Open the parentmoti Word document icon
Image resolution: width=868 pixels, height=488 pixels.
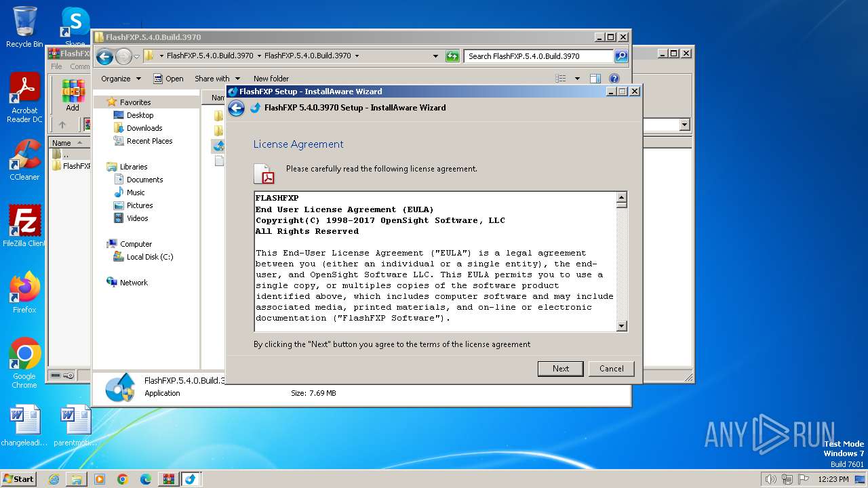[75, 426]
